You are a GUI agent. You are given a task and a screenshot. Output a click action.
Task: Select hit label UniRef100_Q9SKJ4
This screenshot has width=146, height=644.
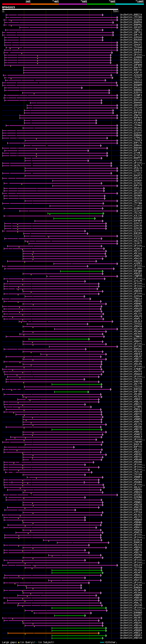click(x=131, y=188)
